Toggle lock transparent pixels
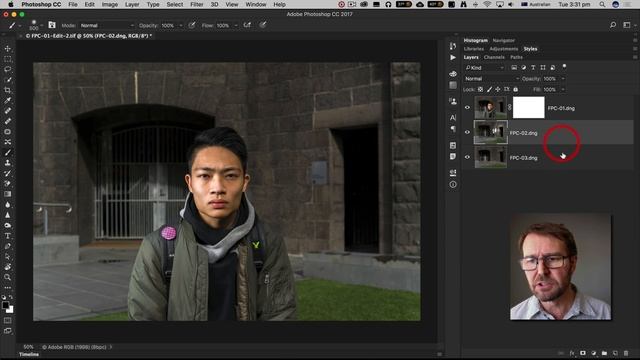Screen dimensions: 640x360 coord(480,89)
